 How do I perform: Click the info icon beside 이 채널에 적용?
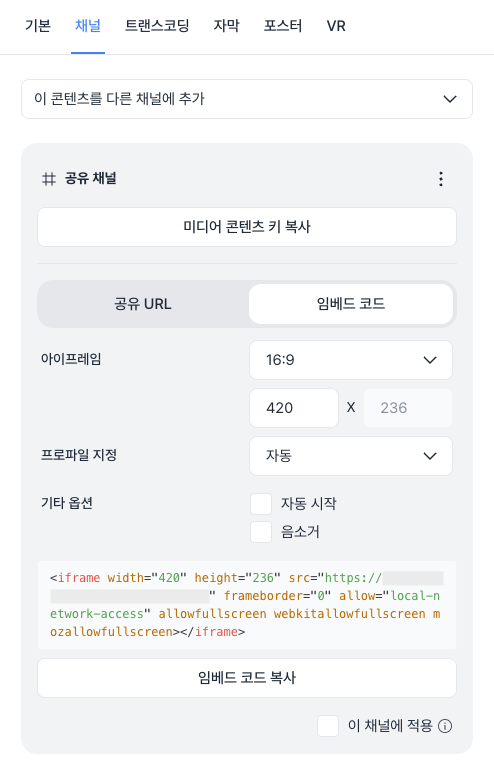(x=445, y=726)
